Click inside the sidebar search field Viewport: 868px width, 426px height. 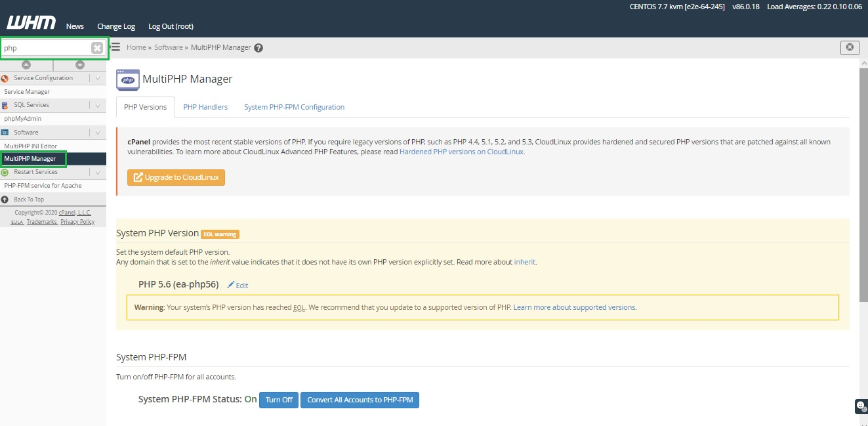(x=46, y=48)
